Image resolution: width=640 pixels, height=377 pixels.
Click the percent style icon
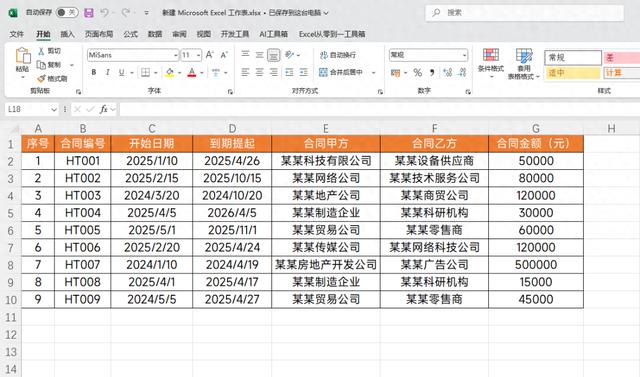[x=418, y=73]
